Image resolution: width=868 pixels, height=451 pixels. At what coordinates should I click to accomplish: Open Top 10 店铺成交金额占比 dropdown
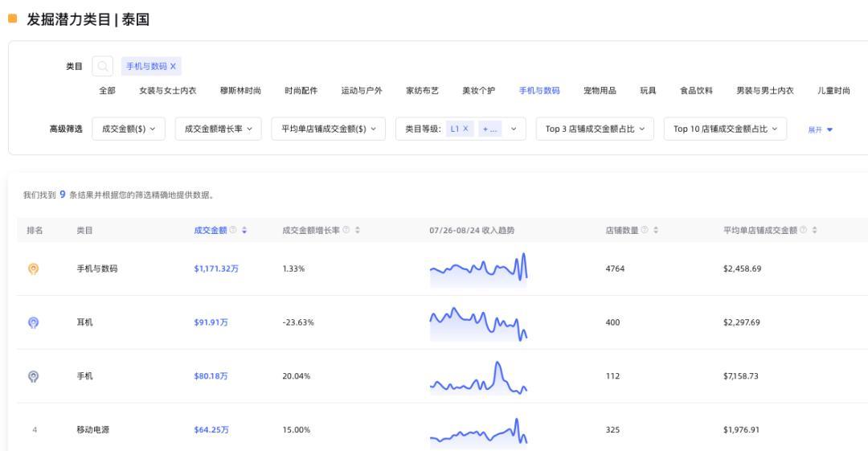tap(725, 129)
